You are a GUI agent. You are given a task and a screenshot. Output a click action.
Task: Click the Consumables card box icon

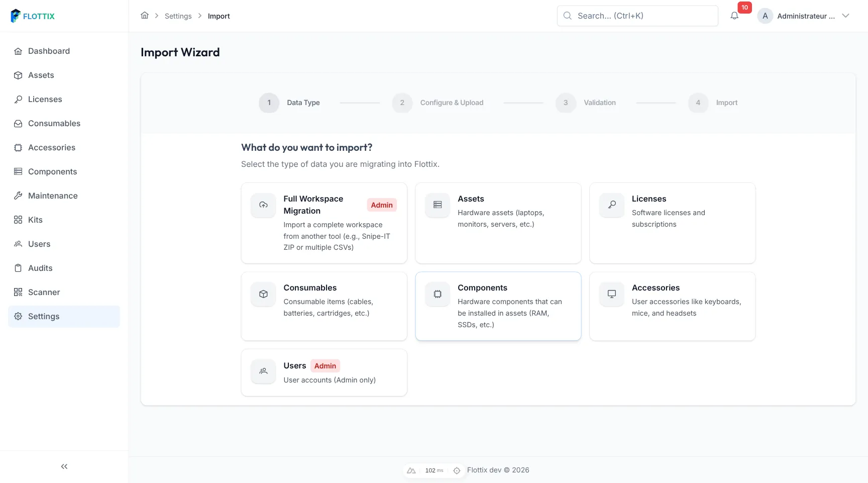(x=263, y=294)
